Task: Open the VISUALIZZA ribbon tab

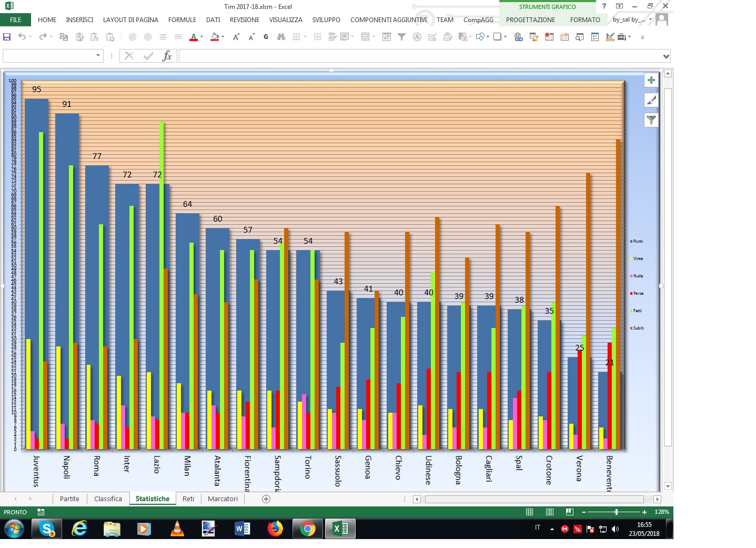Action: [286, 19]
